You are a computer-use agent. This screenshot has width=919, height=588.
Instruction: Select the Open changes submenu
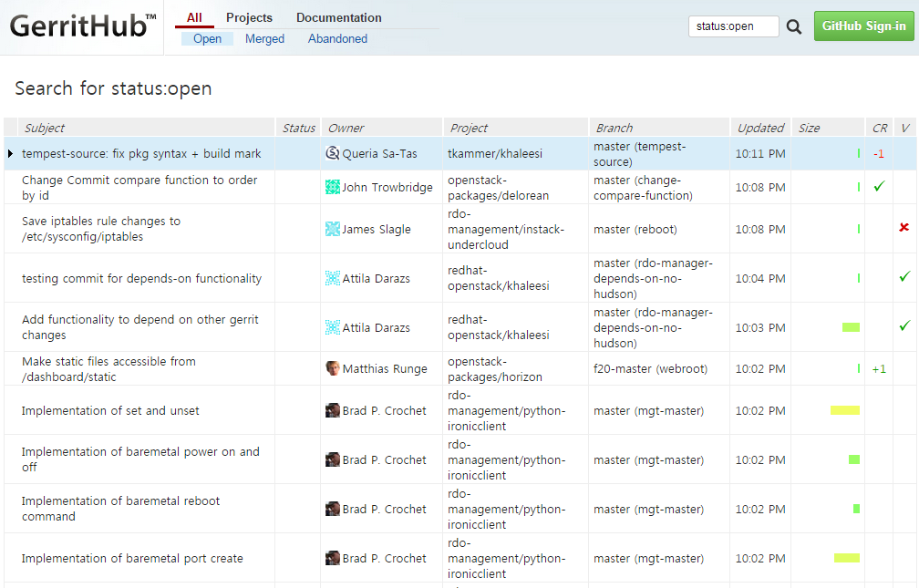pyautogui.click(x=208, y=38)
